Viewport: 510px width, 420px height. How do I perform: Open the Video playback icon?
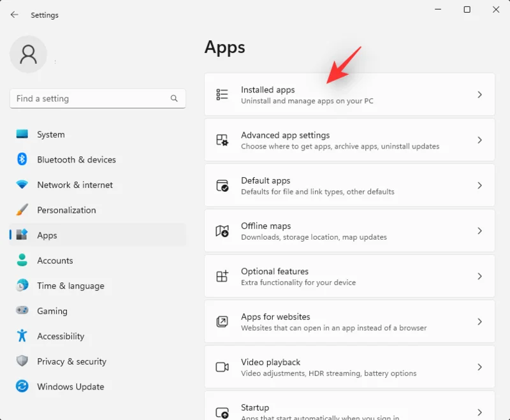pyautogui.click(x=222, y=367)
